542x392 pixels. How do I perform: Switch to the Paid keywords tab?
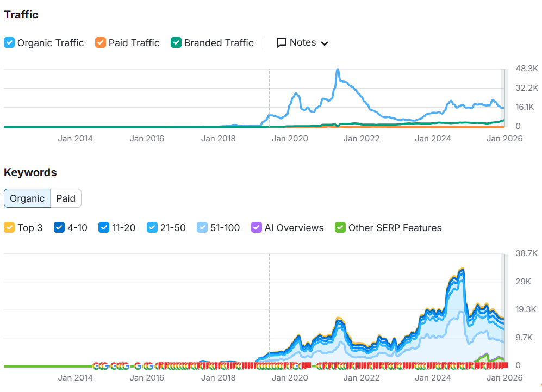(x=66, y=198)
